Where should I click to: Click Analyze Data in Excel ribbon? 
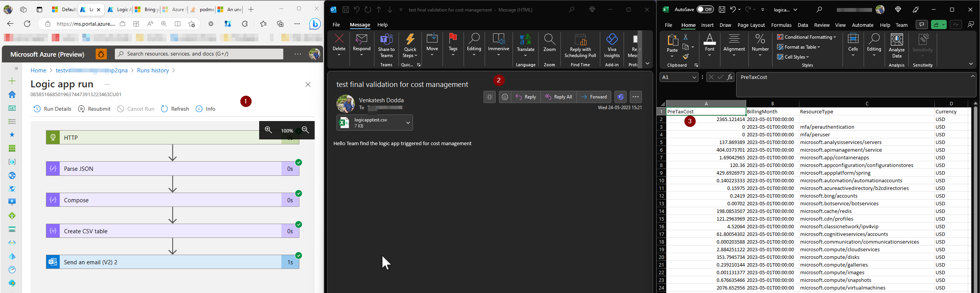coord(897,46)
